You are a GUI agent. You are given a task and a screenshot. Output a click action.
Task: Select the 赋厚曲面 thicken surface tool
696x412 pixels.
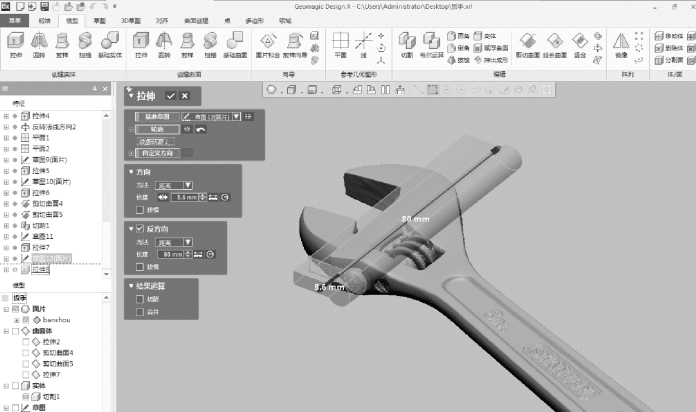pos(490,48)
